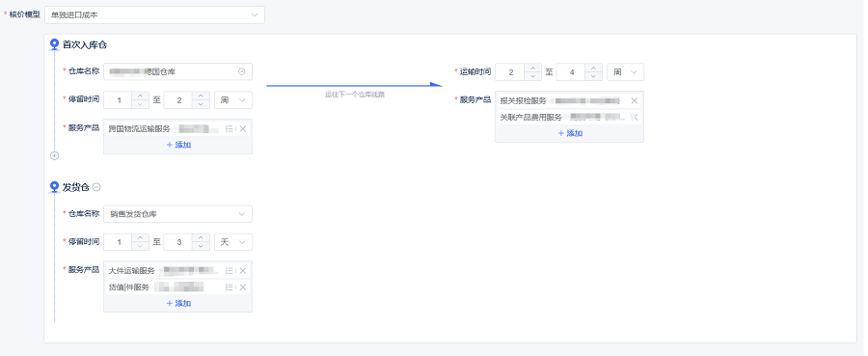This screenshot has width=868, height=356.
Task: Click 添加 under 发货仓 服务产品
Action: tap(178, 303)
